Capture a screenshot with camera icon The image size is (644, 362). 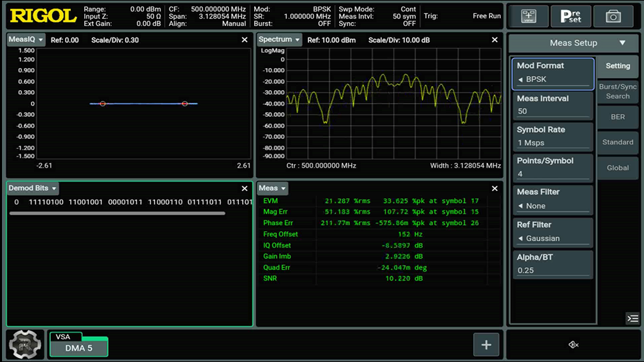pyautogui.click(x=613, y=16)
